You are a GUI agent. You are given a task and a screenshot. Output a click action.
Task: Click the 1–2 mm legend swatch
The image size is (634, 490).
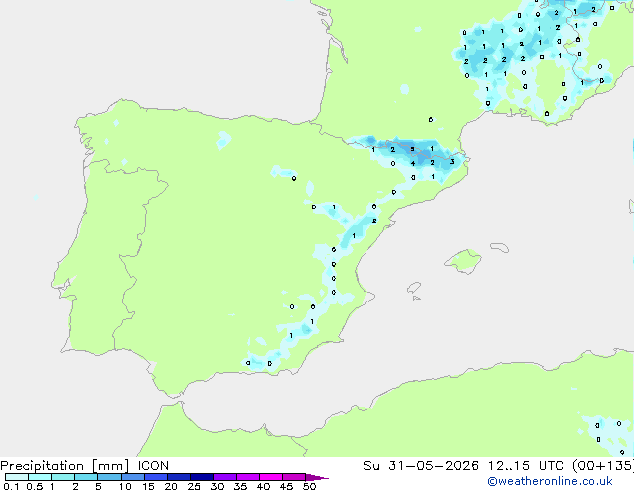coord(63,477)
